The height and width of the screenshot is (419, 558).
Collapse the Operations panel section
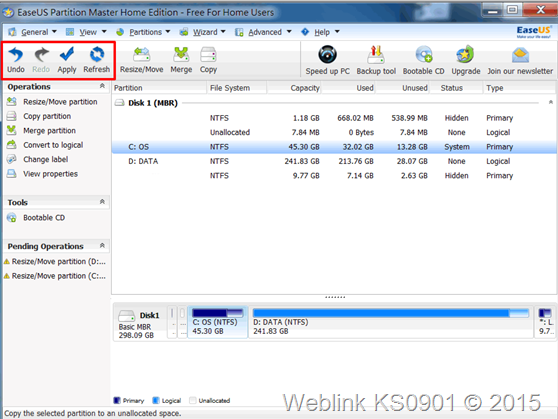point(102,86)
